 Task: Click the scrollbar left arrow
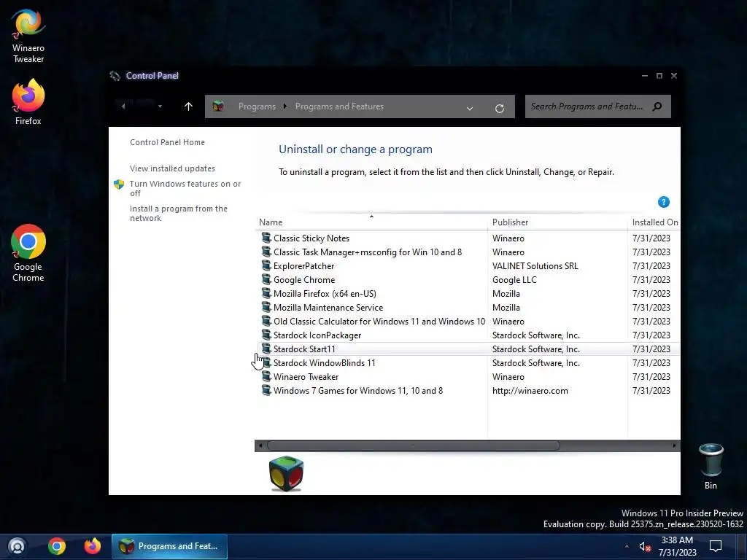coord(260,446)
